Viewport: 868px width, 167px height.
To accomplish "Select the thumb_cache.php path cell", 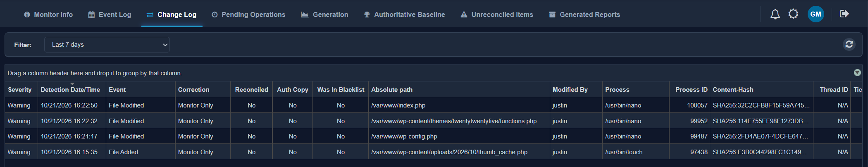I will [459, 152].
